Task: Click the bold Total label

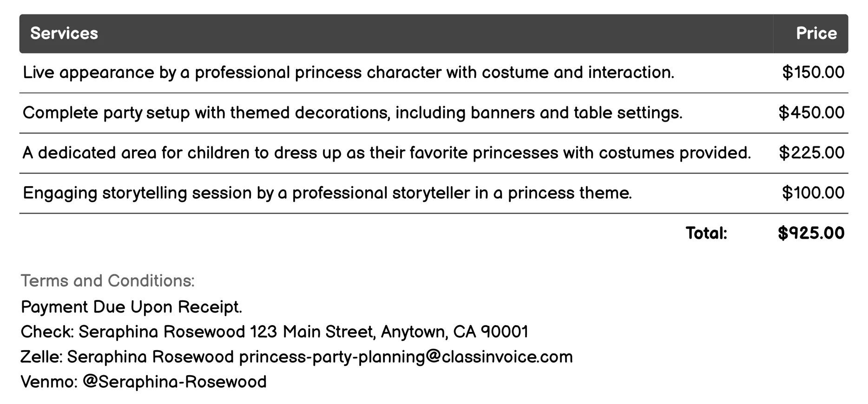Action: tap(706, 233)
